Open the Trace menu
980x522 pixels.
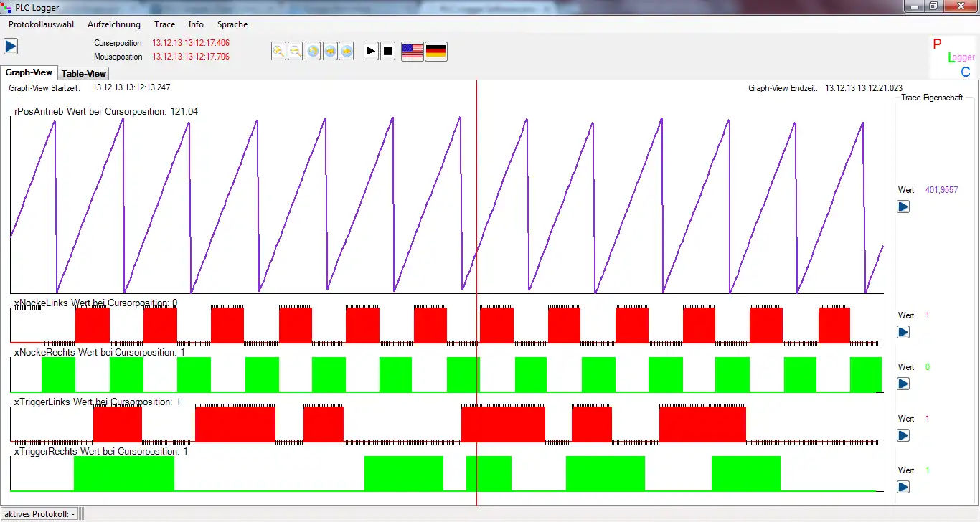pos(164,24)
